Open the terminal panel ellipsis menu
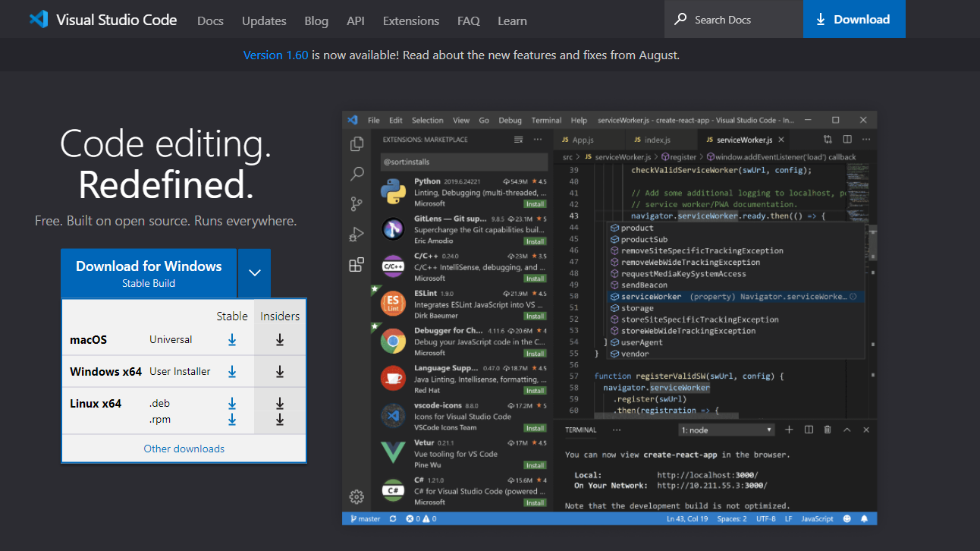The image size is (980, 551). [x=617, y=430]
